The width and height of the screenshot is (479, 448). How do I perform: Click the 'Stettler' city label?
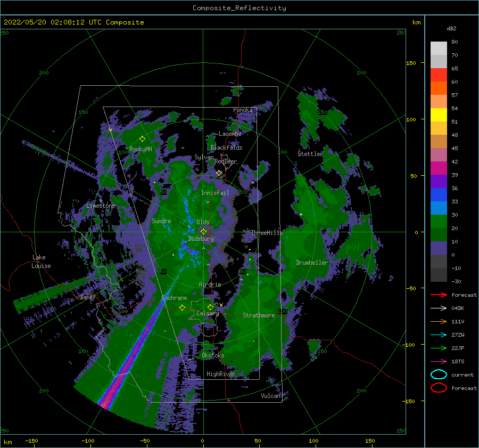tap(310, 154)
